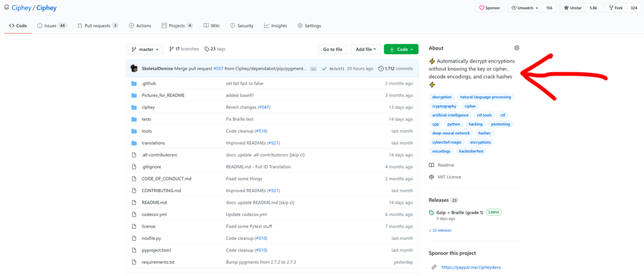644x276 pixels.
Task: Click the tools folder icon
Action: coord(133,131)
